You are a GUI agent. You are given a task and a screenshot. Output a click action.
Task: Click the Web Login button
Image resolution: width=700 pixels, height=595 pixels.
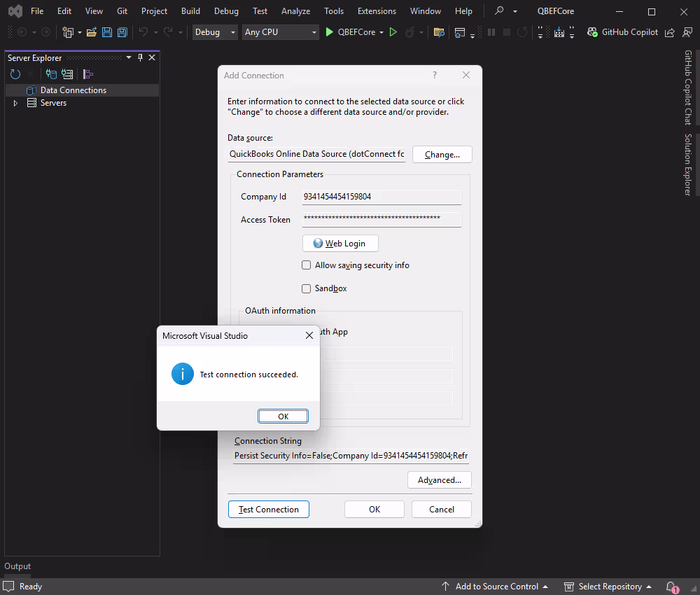[x=340, y=244]
